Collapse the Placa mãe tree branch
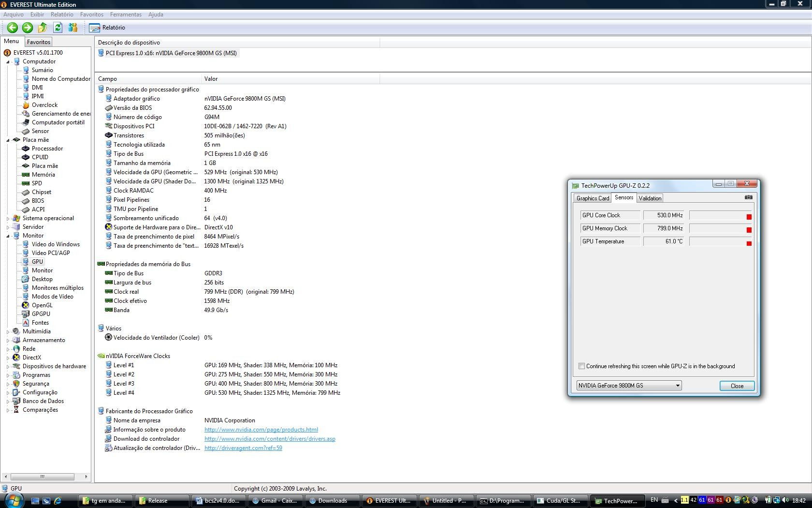The height and width of the screenshot is (508, 812). 8,140
